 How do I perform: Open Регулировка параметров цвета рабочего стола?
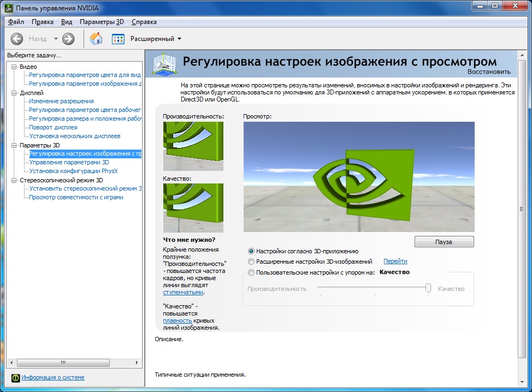pyautogui.click(x=85, y=110)
